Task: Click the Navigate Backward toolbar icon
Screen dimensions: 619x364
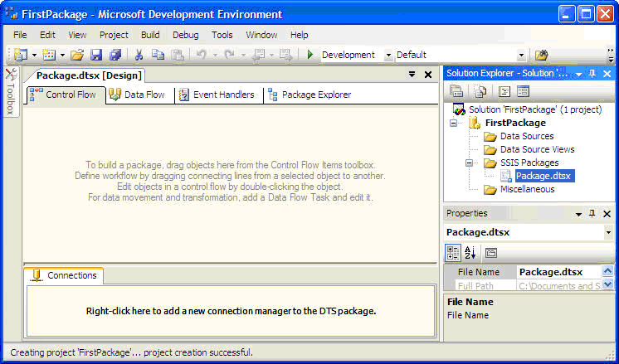Action: (x=258, y=55)
